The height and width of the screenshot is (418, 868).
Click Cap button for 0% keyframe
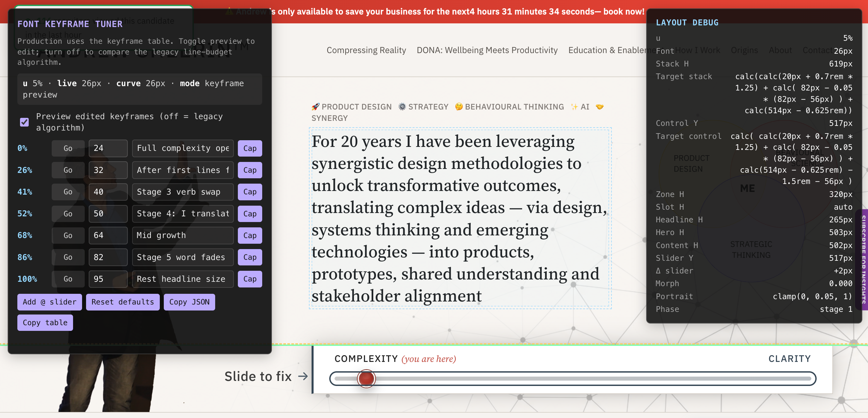point(250,148)
